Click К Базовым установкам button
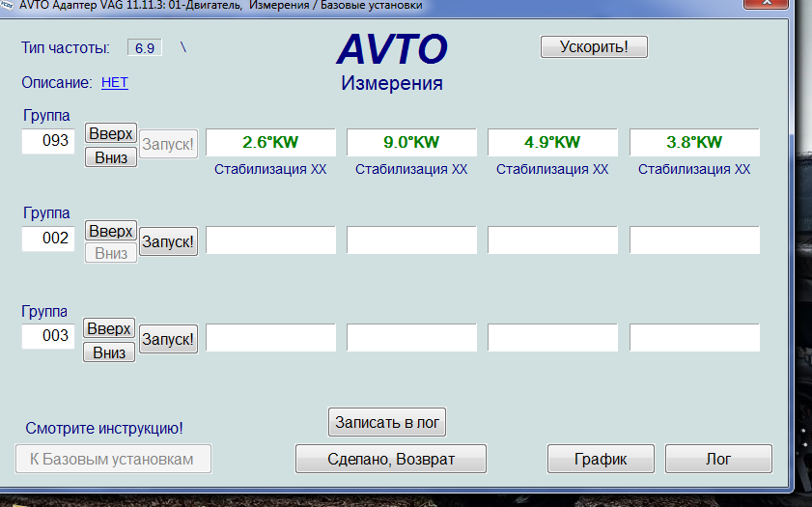The width and height of the screenshot is (812, 507). [x=113, y=459]
